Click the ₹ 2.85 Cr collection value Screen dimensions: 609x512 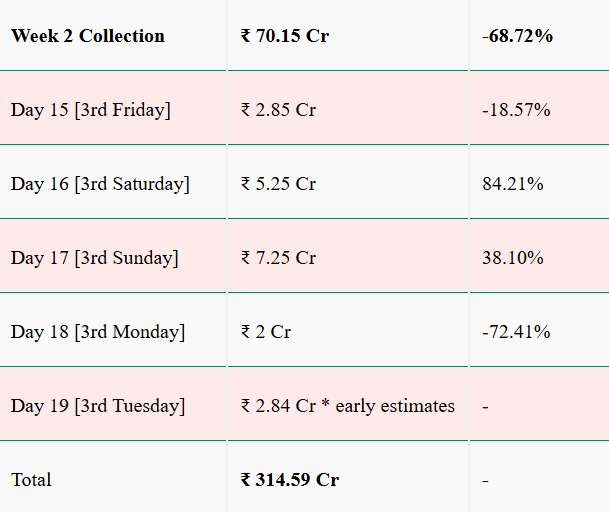(x=278, y=110)
